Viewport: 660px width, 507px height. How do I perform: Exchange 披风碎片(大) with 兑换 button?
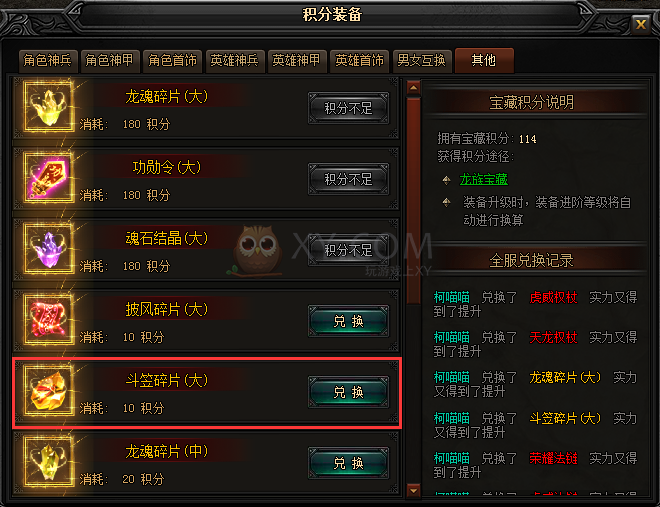(x=349, y=321)
